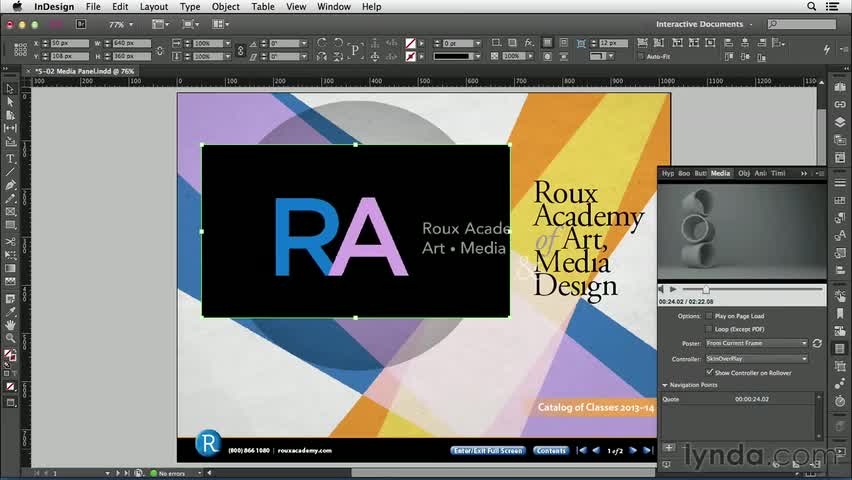852x480 pixels.
Task: Add a navigation point with plus button
Action: tap(669, 448)
